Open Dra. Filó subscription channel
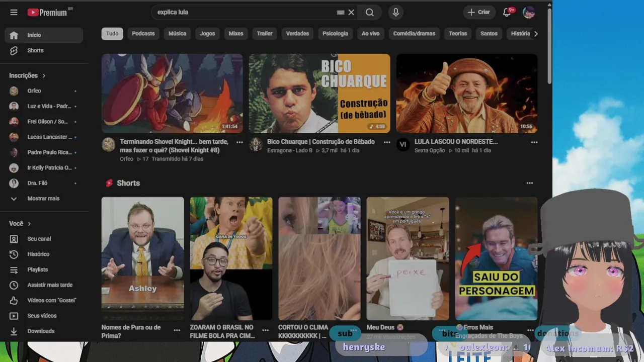Image resolution: width=644 pixels, height=362 pixels. pos(44,183)
